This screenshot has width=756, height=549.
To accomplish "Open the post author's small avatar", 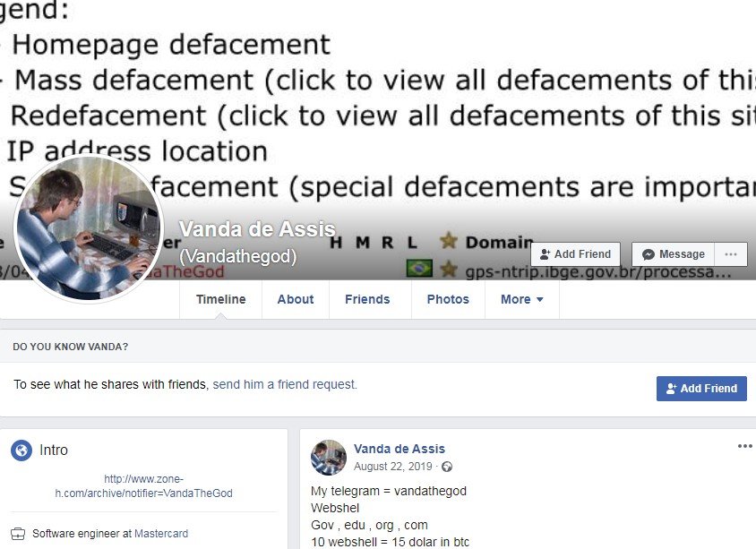I will (329, 458).
